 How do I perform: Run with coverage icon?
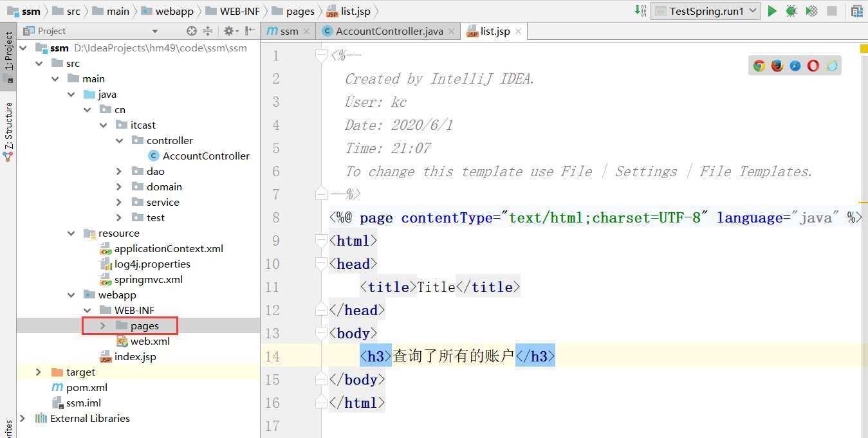coord(812,11)
